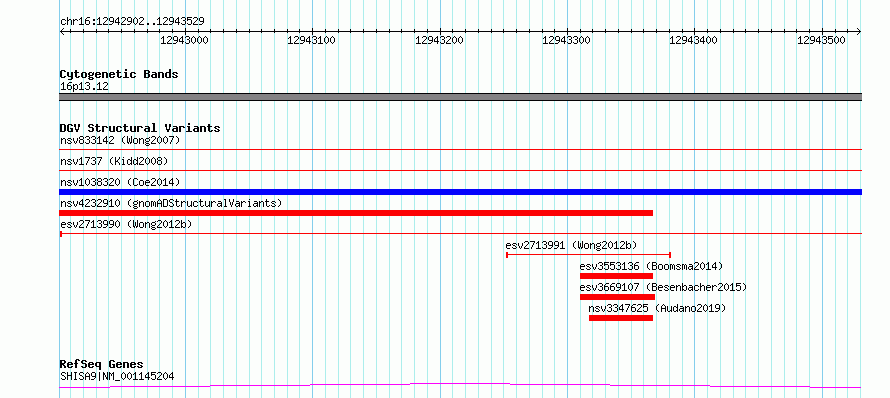Viewport: 890px width, 398px height.
Task: Select the magenta SHISA9 gene track line
Action: (460, 386)
